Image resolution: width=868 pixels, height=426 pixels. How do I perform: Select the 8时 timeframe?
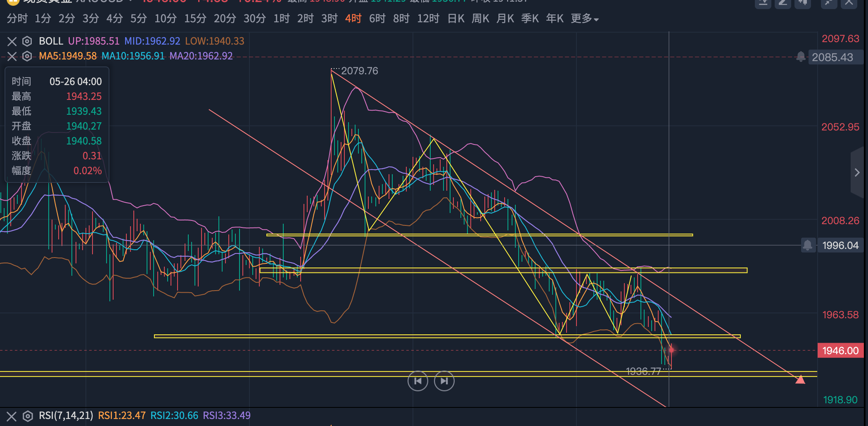pyautogui.click(x=401, y=19)
